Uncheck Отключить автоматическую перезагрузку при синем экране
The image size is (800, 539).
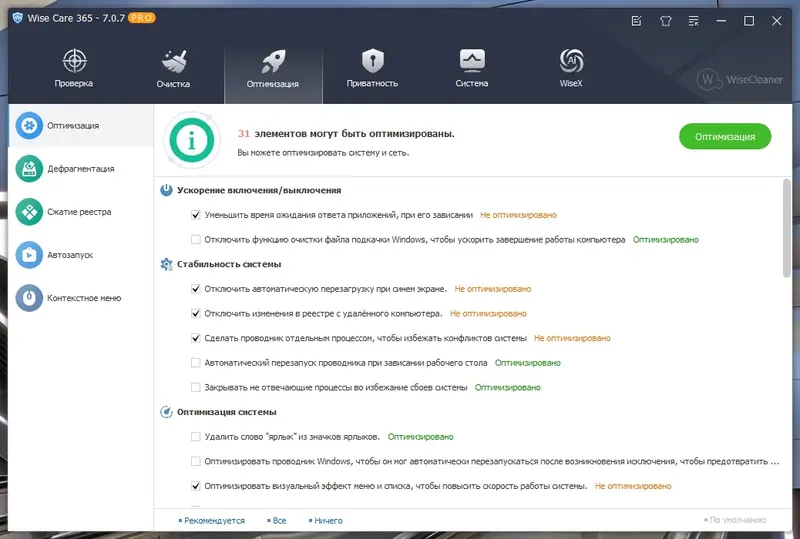pos(195,289)
